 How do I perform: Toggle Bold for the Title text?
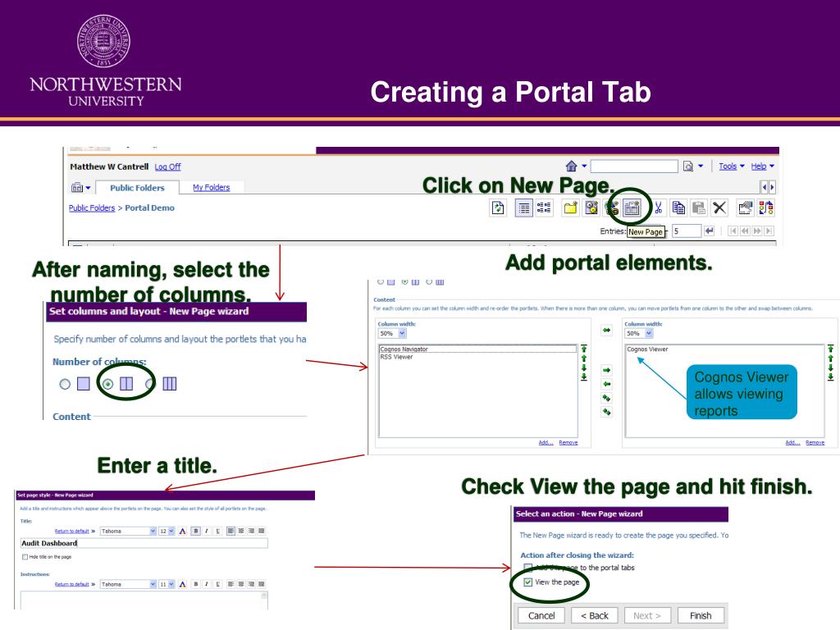[x=196, y=531]
